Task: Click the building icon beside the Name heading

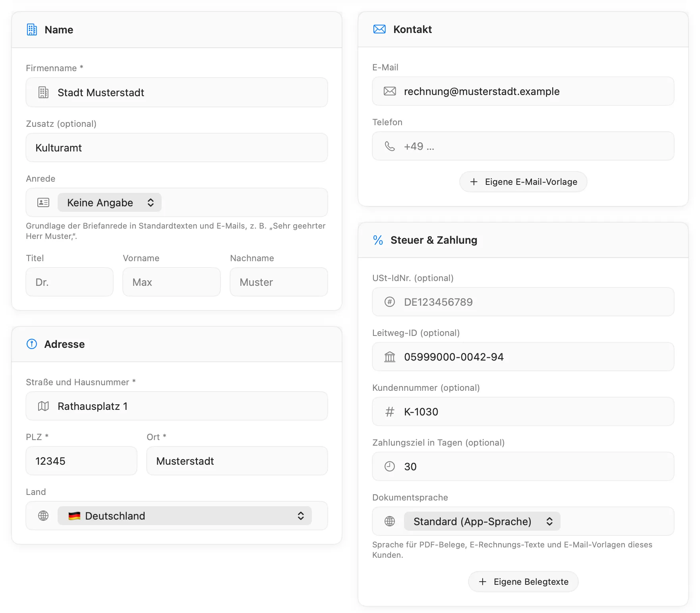Action: 32,30
